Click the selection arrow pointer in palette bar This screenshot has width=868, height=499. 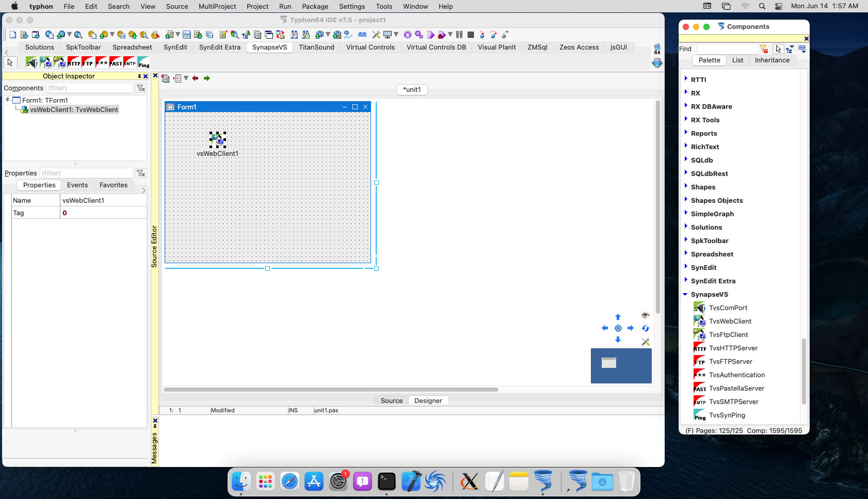(10, 62)
